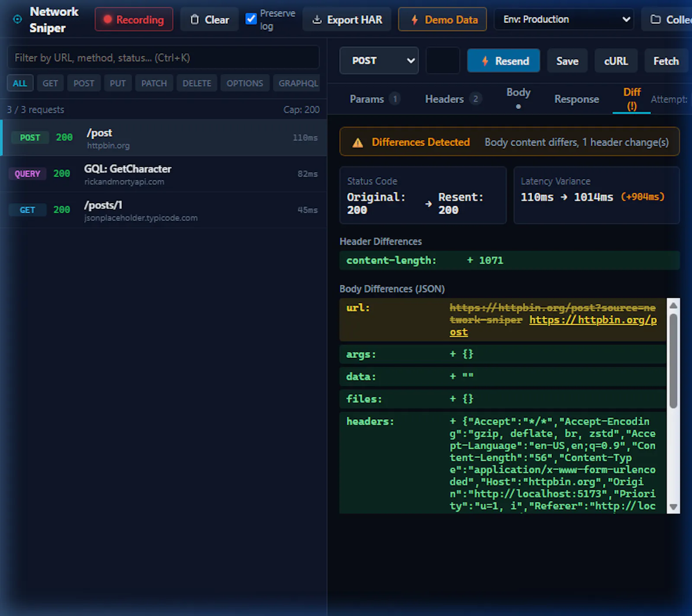Toggle the Preserve log checkbox
Image resolution: width=692 pixels, height=616 pixels.
251,19
